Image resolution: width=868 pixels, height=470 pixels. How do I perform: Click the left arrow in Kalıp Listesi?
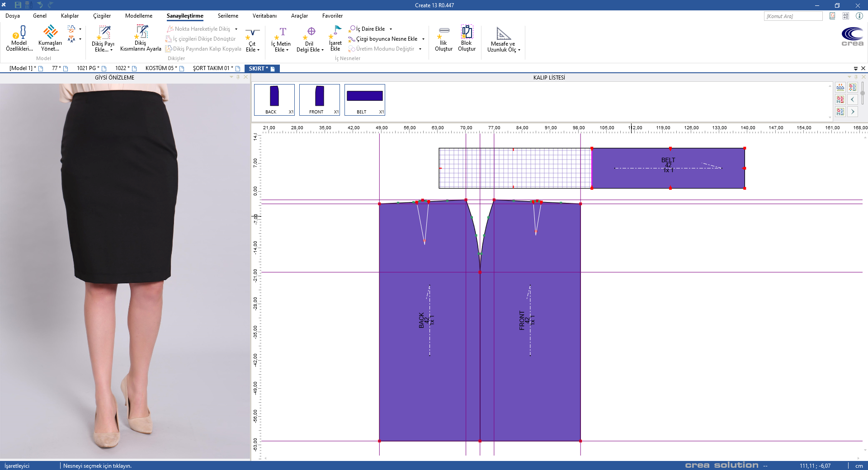pyautogui.click(x=852, y=99)
